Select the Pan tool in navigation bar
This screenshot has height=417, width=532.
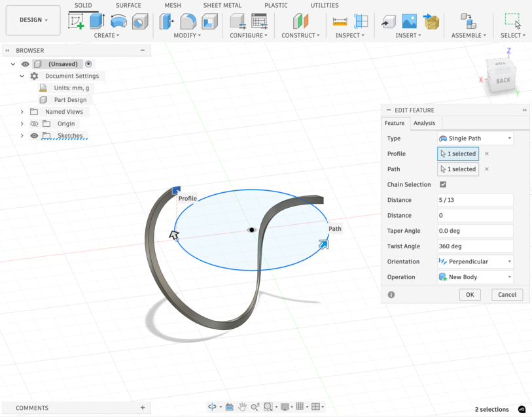pos(243,407)
